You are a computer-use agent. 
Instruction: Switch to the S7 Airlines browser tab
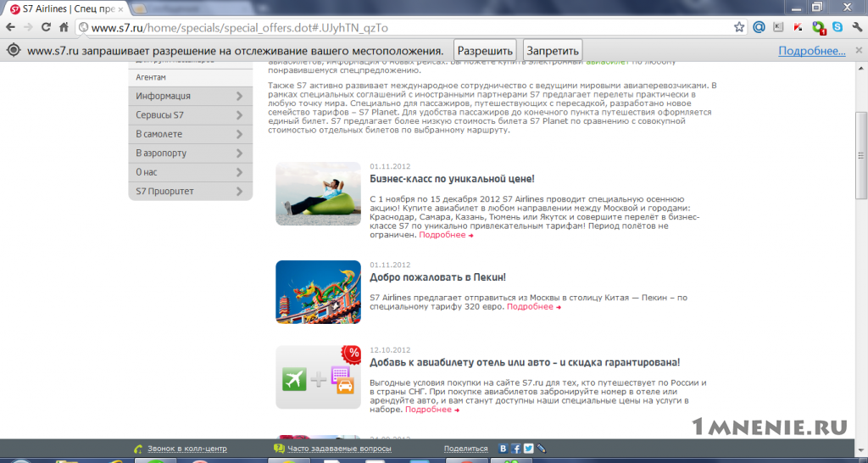pyautogui.click(x=66, y=9)
